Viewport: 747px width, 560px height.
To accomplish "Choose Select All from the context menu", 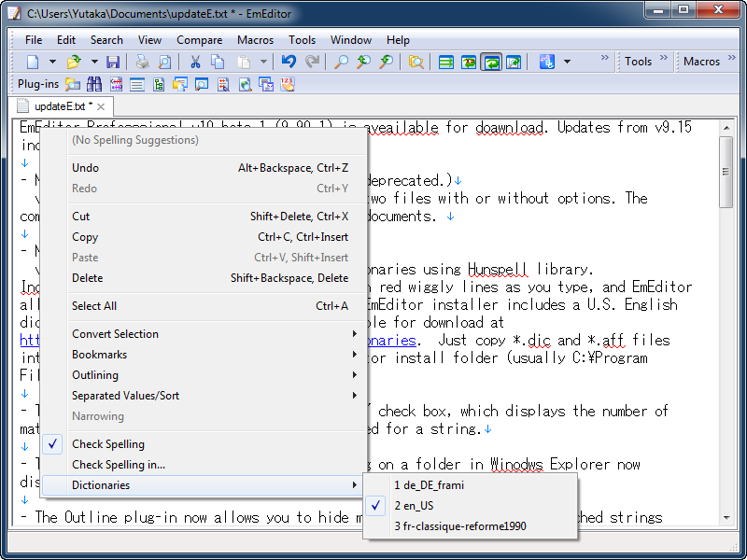I will point(204,306).
